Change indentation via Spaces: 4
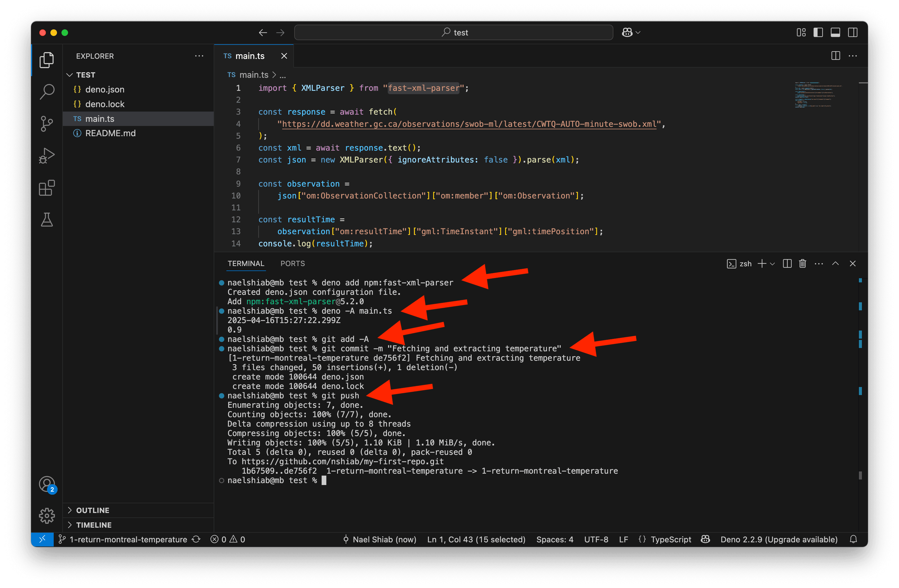Screen dimensions: 899x588 pyautogui.click(x=554, y=539)
